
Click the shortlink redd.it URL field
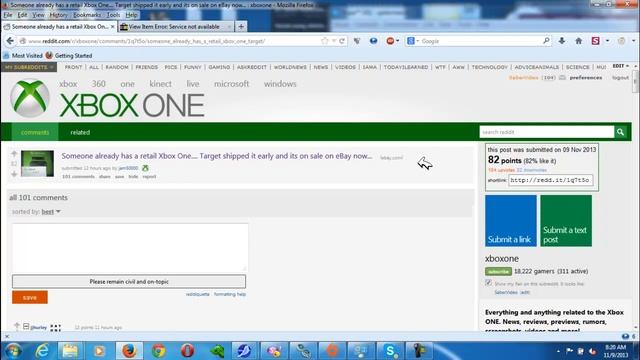(551, 180)
